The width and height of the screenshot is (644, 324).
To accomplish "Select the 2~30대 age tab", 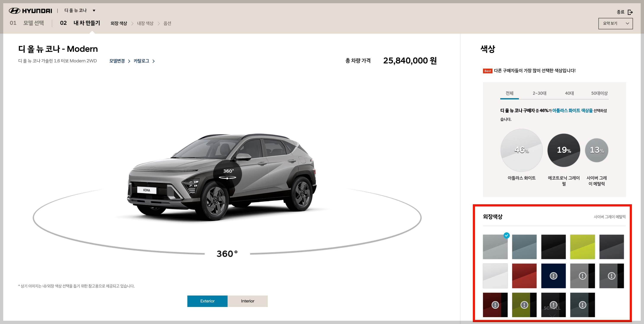I will pos(539,93).
